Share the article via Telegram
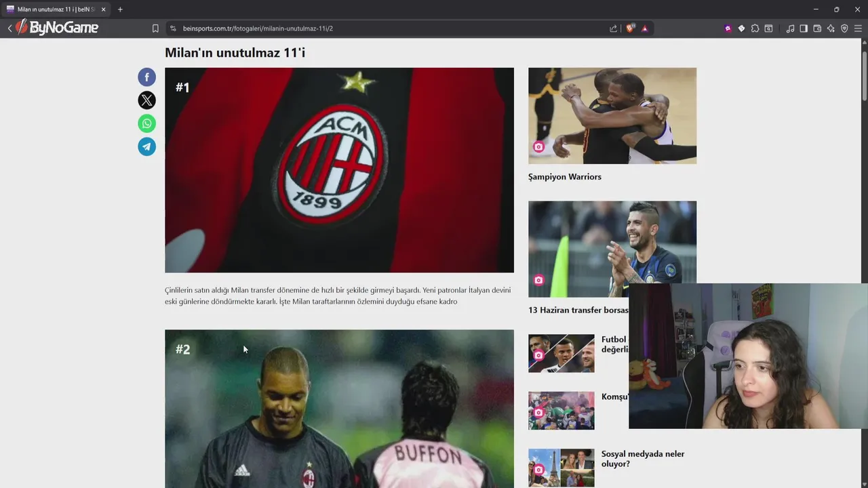The image size is (868, 488). click(146, 146)
